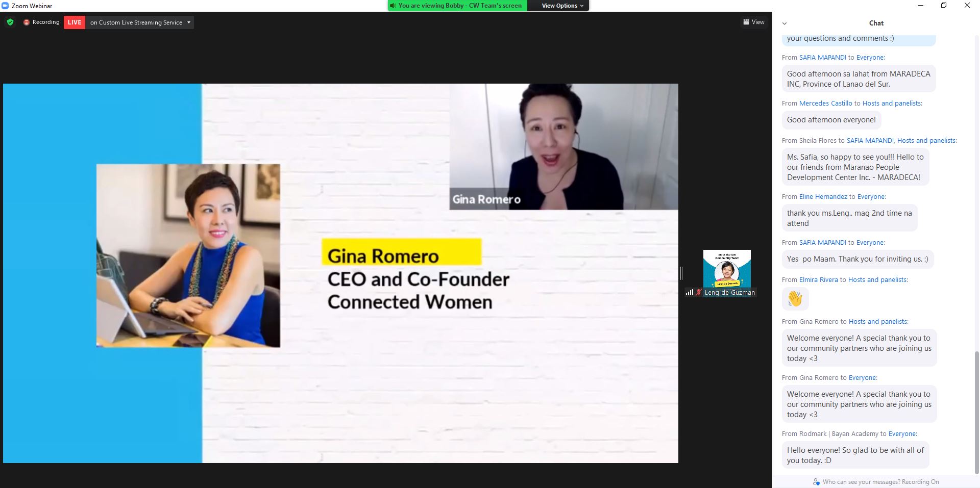Click the 'Hello everyone! So glad to be with all' message
Viewport: 980px width, 488px height.
pos(855,455)
